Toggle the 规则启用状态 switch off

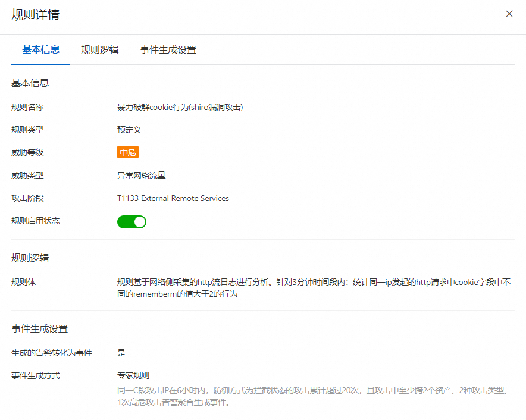pyautogui.click(x=131, y=222)
